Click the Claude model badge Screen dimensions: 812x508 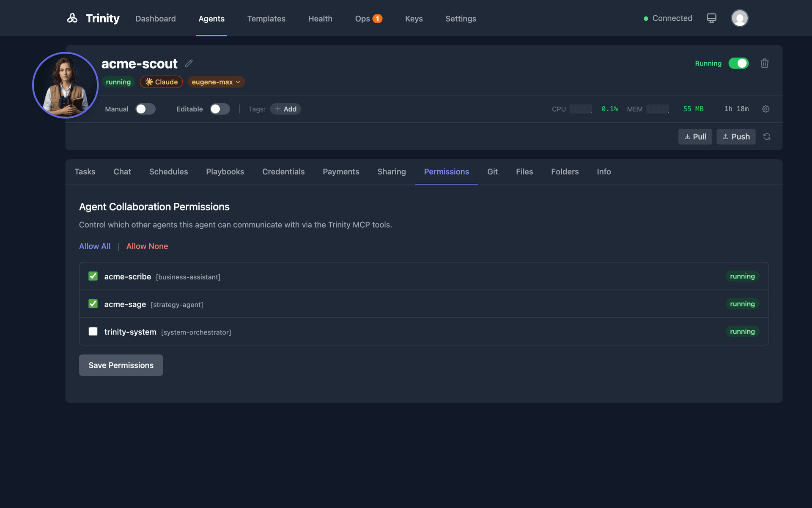[161, 82]
